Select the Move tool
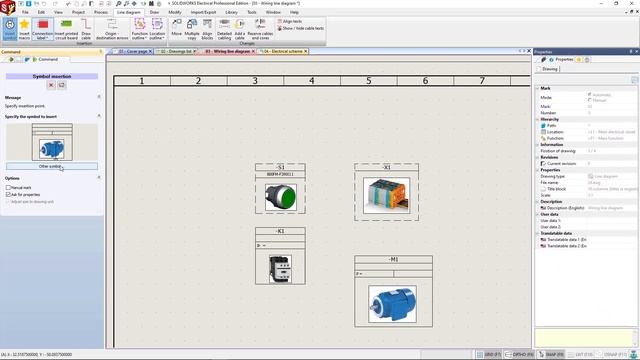The height and width of the screenshot is (360, 640). point(176,27)
